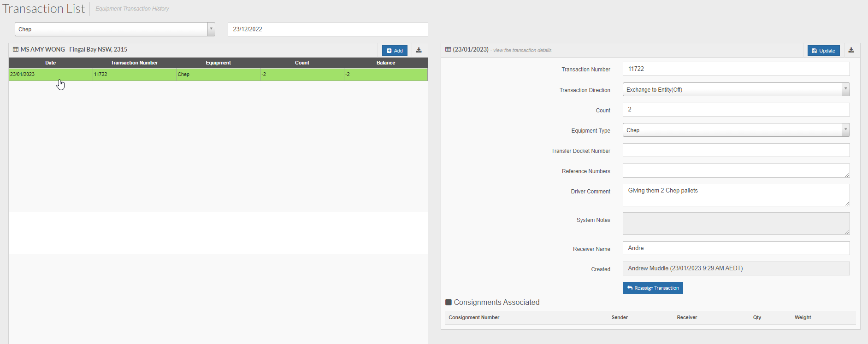The image size is (868, 344).
Task: Click the Transfer Docket Number field
Action: click(736, 150)
